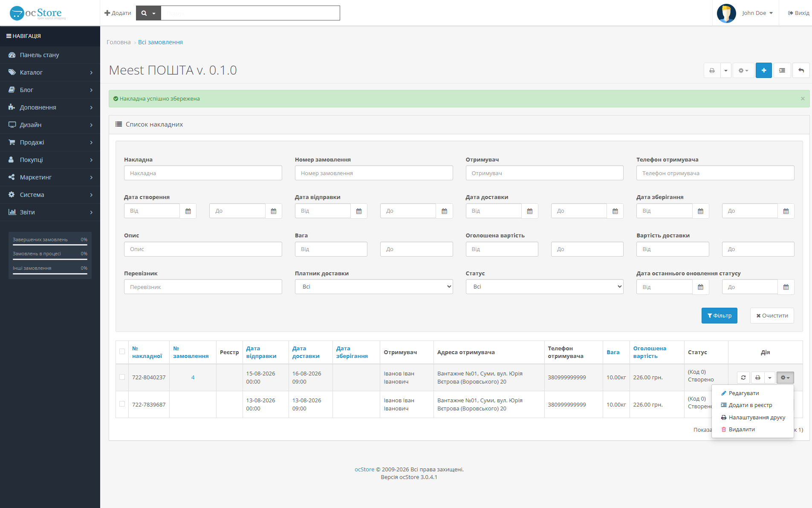Viewport: 812px width, 508px height.
Task: Click Додати in the top bar
Action: pyautogui.click(x=118, y=13)
